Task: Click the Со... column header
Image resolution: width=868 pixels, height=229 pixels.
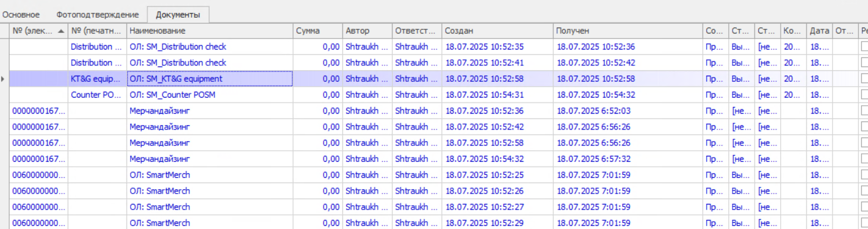Action: tap(715, 31)
